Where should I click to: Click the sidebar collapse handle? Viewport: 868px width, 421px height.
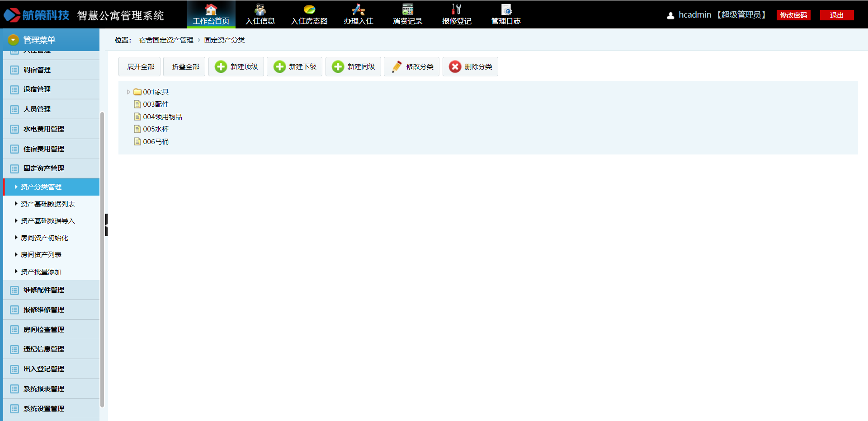click(106, 225)
